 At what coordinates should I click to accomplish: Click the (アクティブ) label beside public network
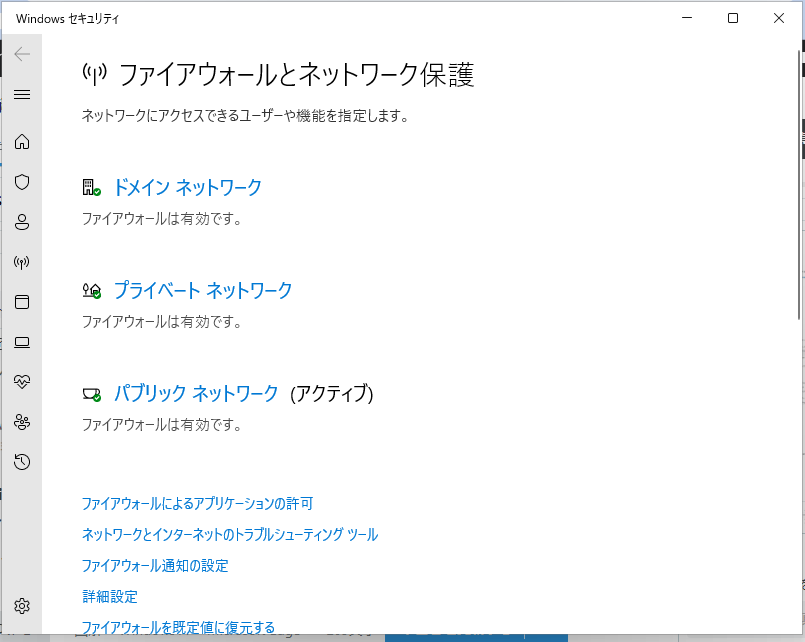coord(332,394)
